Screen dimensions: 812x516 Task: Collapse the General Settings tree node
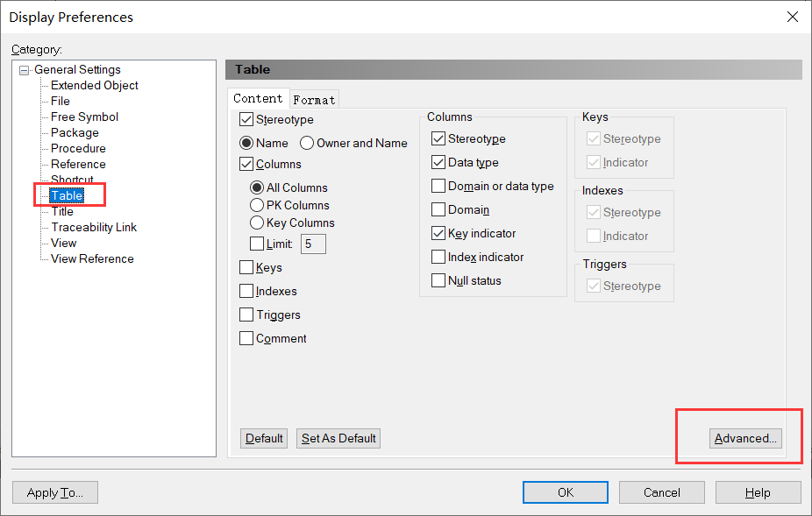coord(25,70)
